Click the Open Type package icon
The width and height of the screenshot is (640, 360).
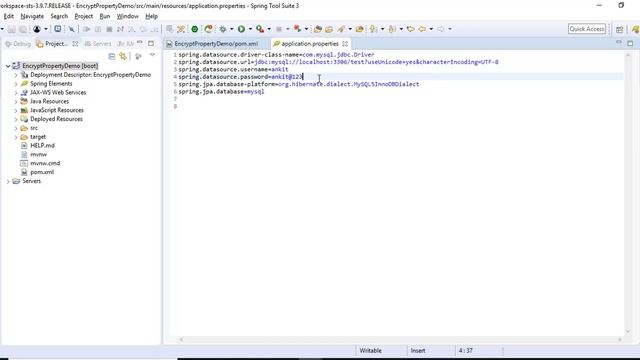pos(317,29)
